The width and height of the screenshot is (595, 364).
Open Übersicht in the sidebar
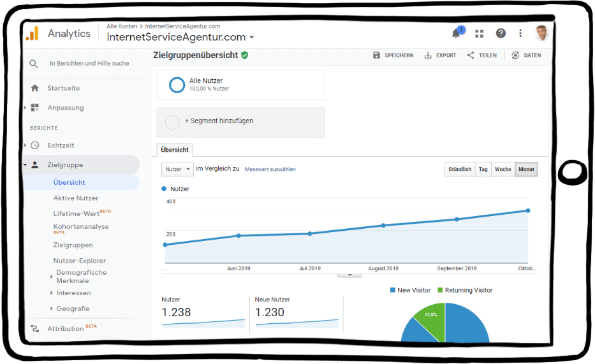click(x=69, y=182)
